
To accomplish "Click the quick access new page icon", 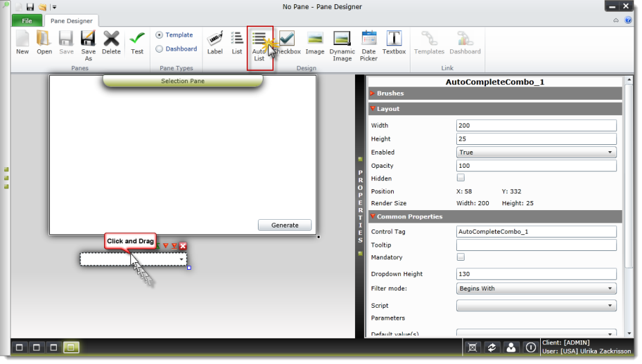I will click(19, 7).
